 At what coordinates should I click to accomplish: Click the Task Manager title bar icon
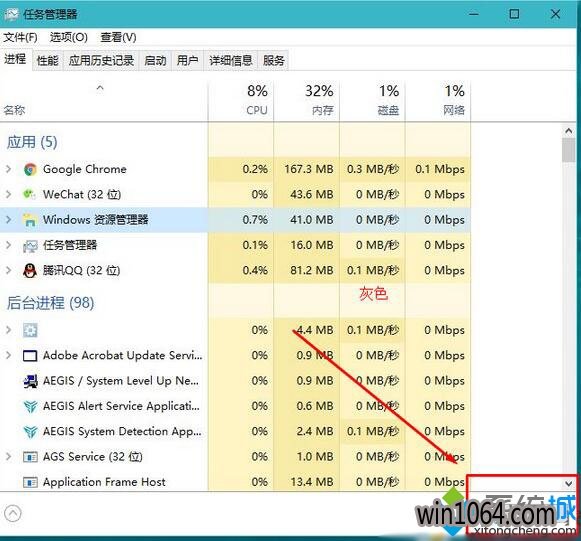click(11, 14)
